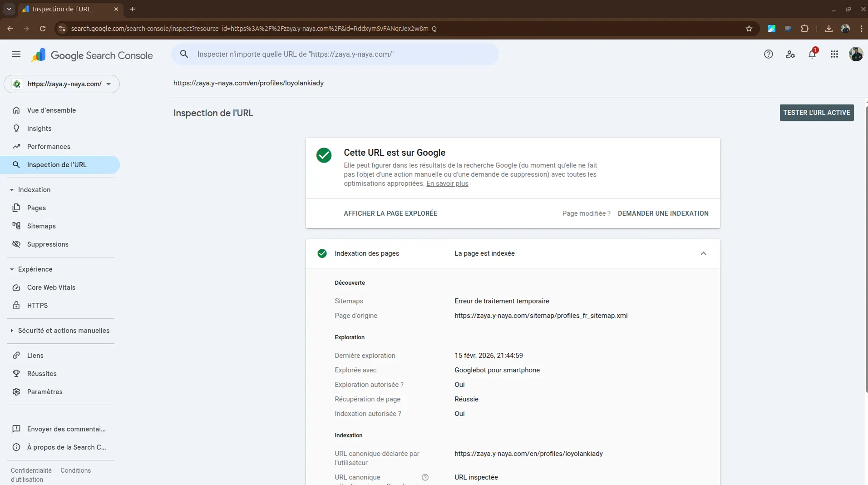Click DEMANDER UNE INDEXATION
The width and height of the screenshot is (868, 485).
[663, 213]
